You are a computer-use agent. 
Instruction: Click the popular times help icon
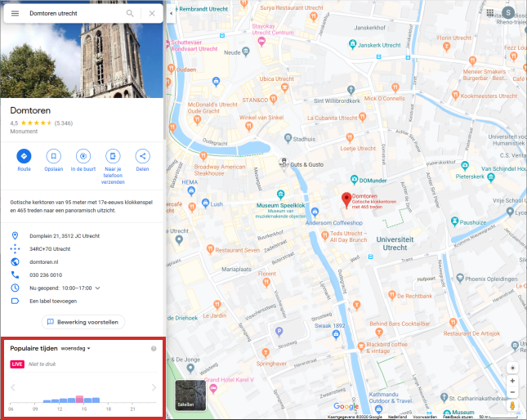(154, 348)
